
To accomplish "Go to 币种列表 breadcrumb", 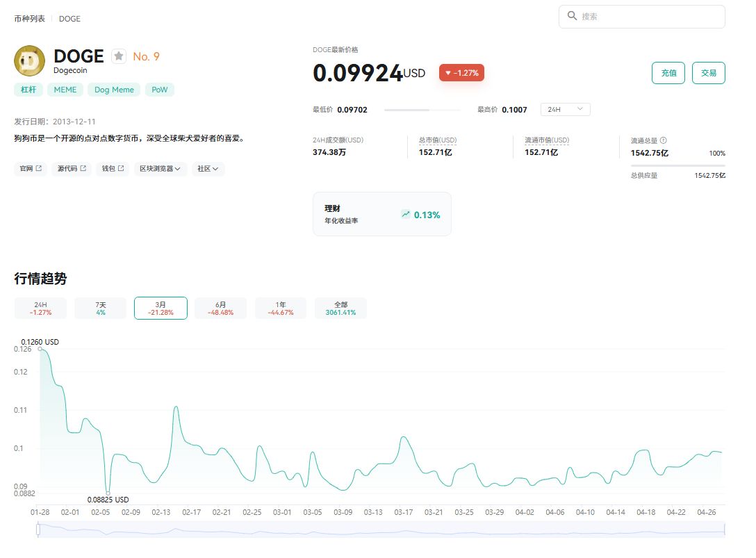I will 29,18.
